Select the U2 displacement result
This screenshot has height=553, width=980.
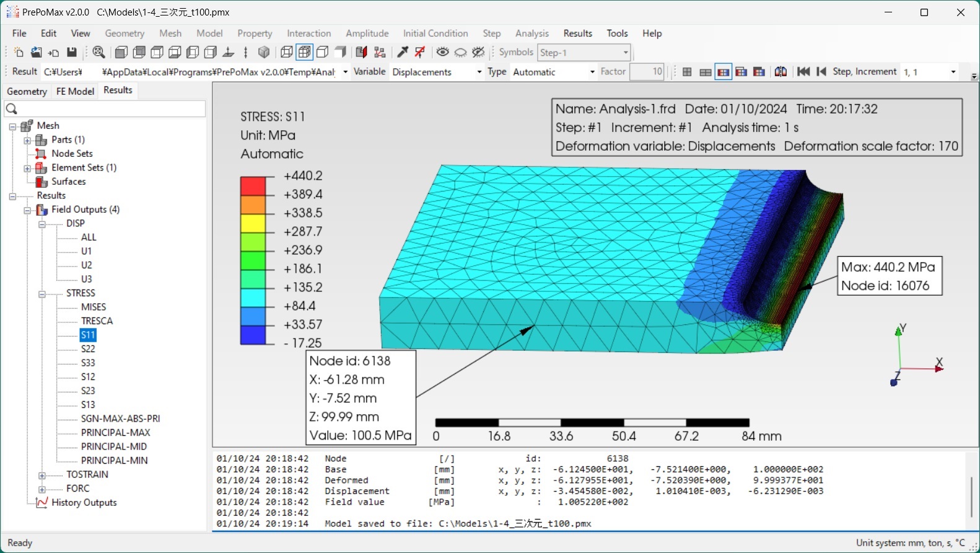pos(87,265)
